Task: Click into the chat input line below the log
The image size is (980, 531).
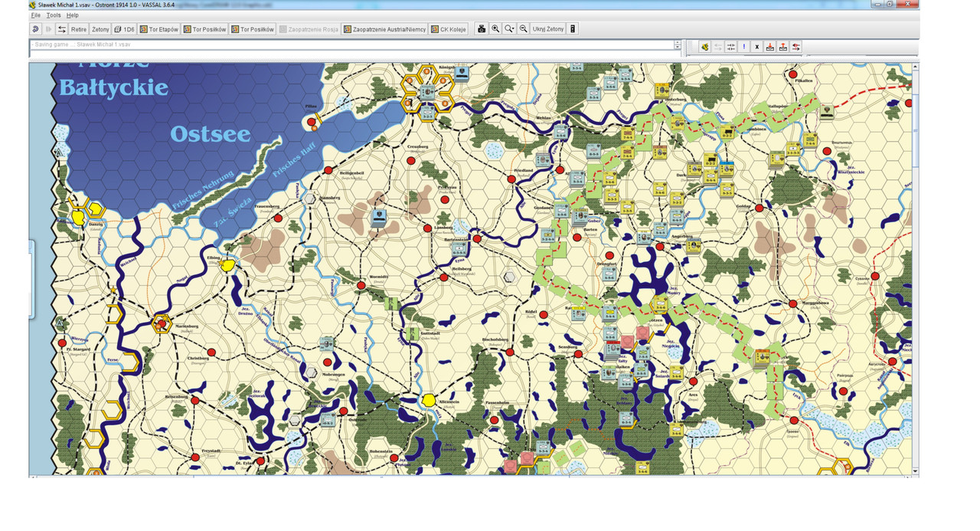Action: point(355,54)
